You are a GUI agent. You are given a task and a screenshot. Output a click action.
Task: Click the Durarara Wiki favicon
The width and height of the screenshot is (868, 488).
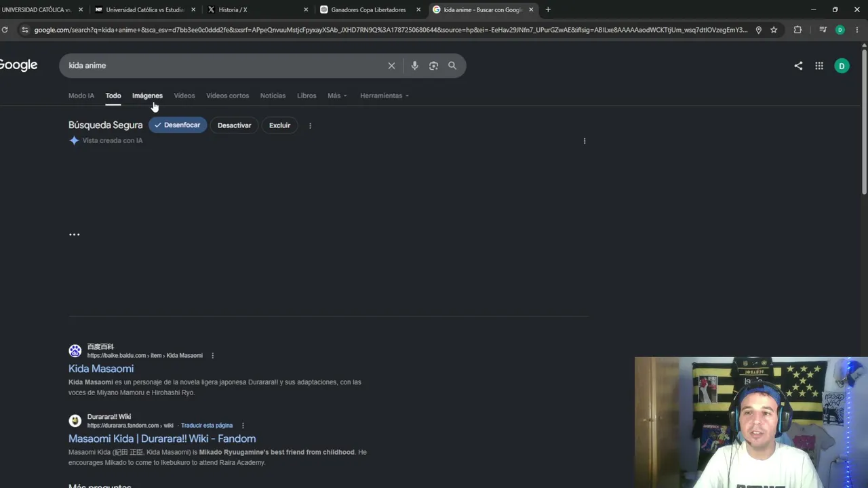75,421
